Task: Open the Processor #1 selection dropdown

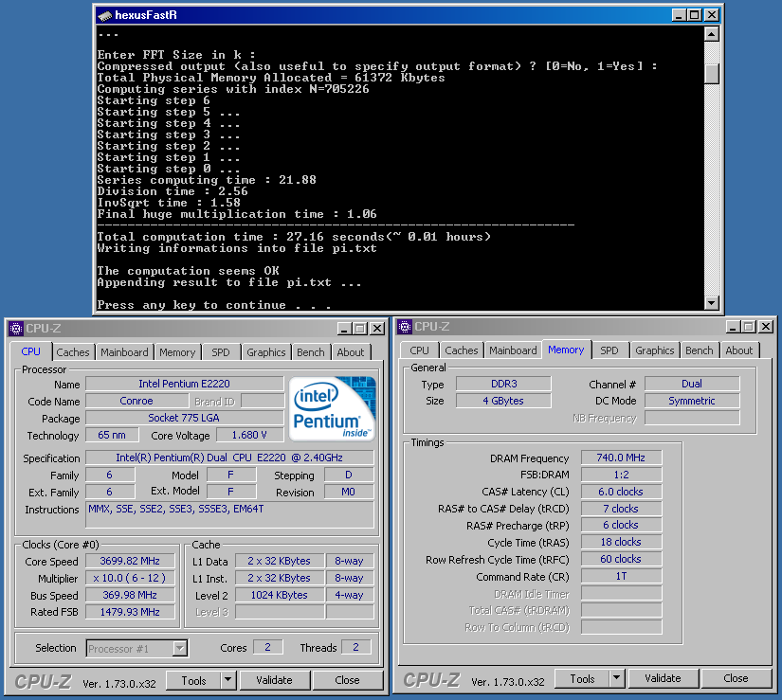Action: click(179, 648)
